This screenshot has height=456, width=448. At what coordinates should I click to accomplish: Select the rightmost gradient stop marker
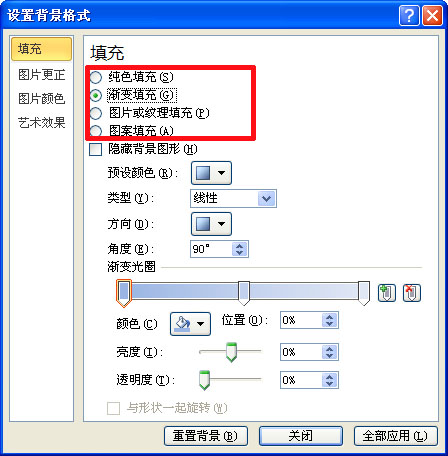pyautogui.click(x=364, y=293)
